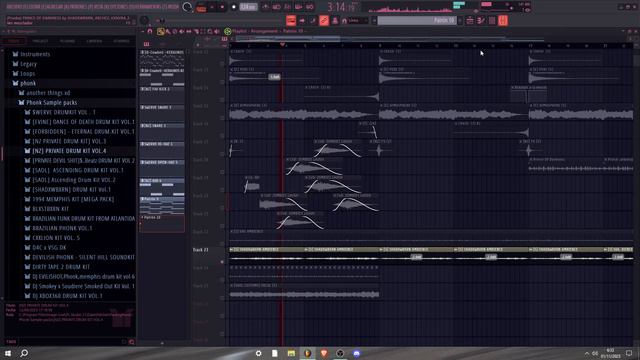Screen dimensions: 640x360
Task: Open the OBS icon in Windows taskbar
Action: click(340, 353)
